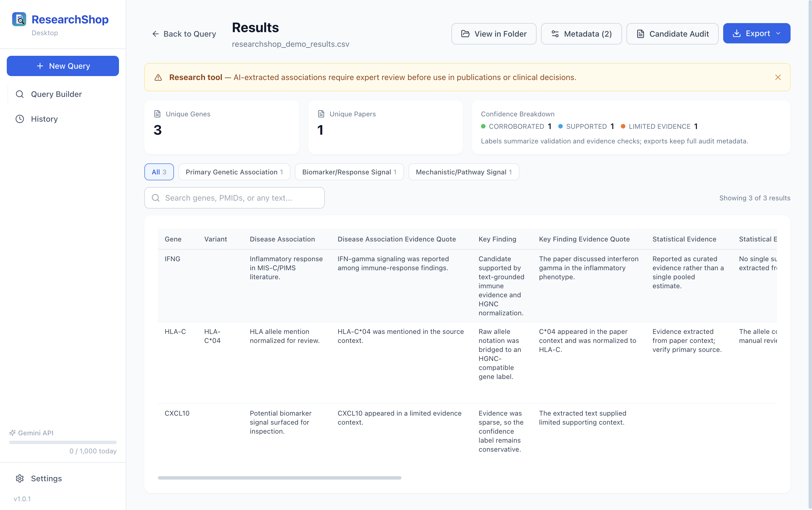Dismiss the Research tool warning banner

(x=778, y=77)
